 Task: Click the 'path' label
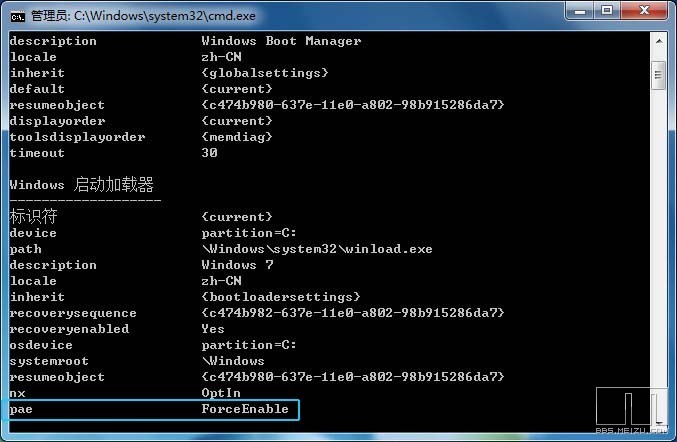pos(25,249)
